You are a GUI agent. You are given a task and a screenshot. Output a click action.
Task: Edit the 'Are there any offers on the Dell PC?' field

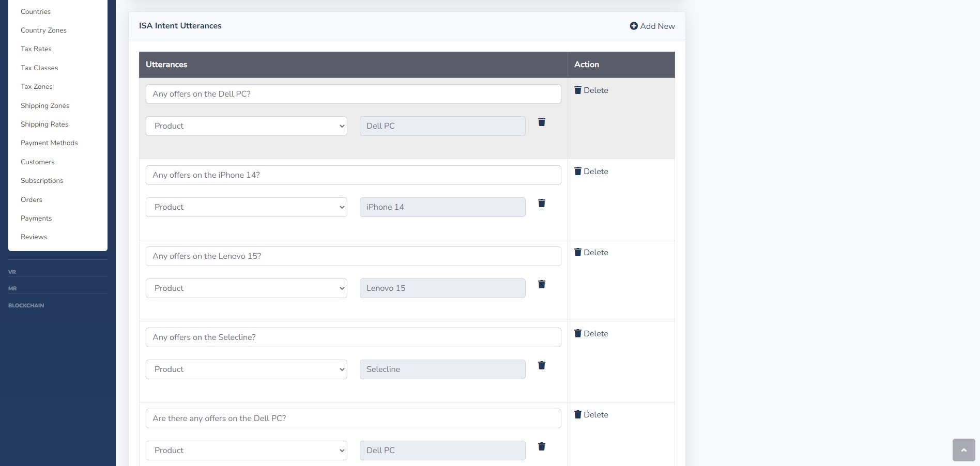coord(354,418)
